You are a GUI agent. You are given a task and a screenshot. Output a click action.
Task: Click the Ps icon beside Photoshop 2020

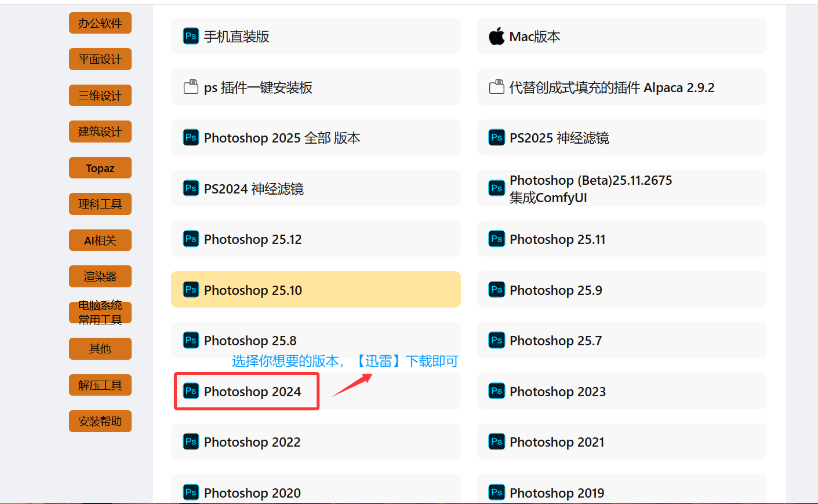point(191,492)
